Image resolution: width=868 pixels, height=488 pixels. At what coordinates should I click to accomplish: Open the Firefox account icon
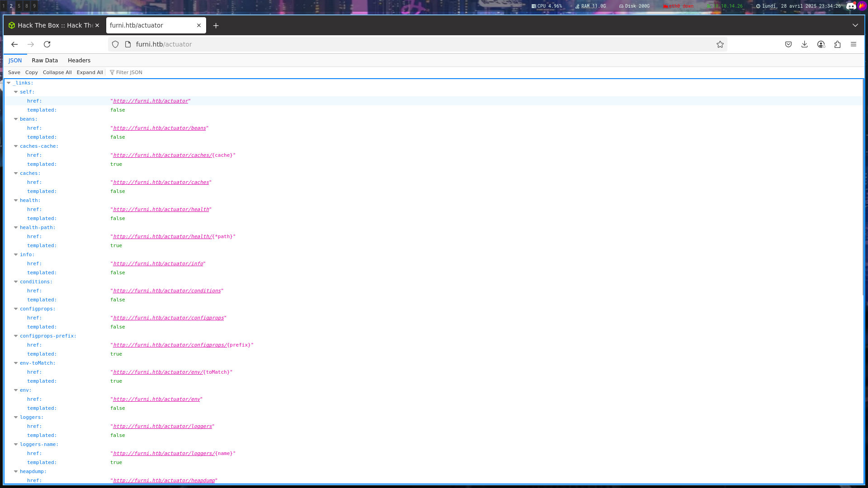pos(821,44)
